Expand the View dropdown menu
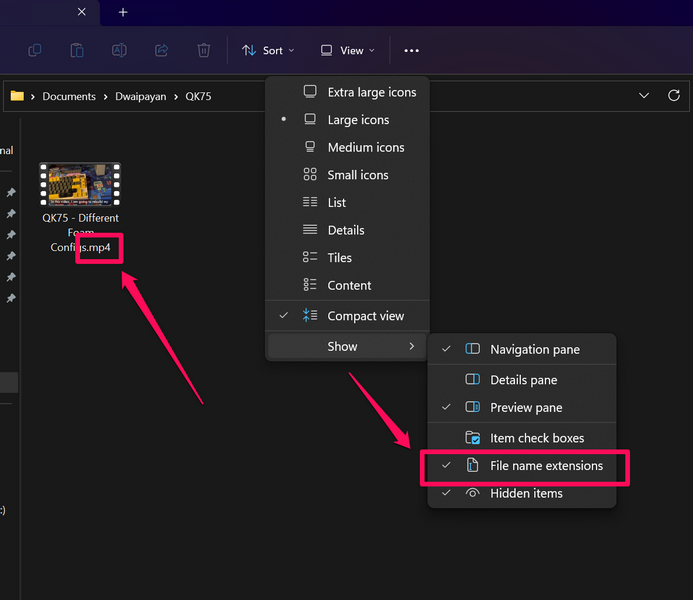 pyautogui.click(x=348, y=50)
